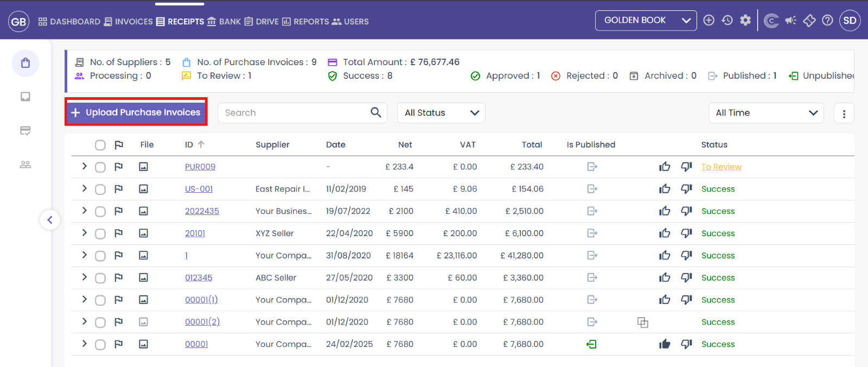868x367 pixels.
Task: Check the 012345 row checkbox
Action: coord(100,278)
